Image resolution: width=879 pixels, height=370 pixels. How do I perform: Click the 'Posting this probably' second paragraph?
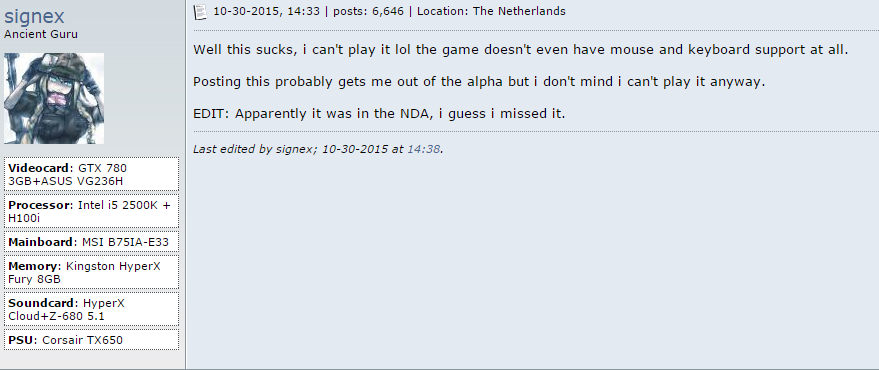point(479,82)
